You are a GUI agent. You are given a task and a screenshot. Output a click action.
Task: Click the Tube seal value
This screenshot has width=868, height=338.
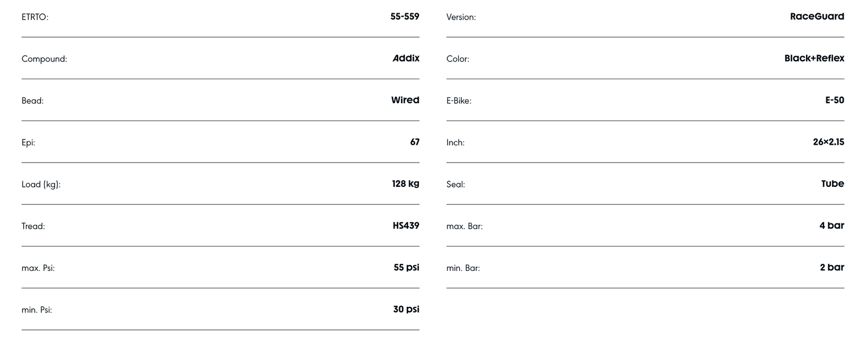coord(832,184)
